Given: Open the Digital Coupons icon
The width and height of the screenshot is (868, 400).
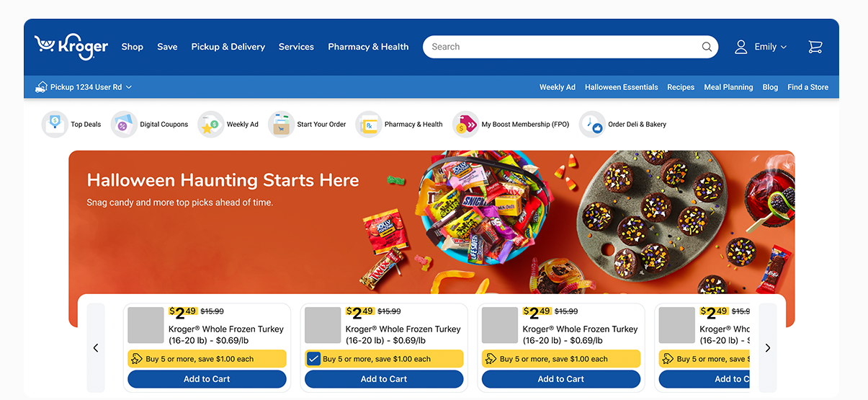Looking at the screenshot, I should [x=124, y=125].
